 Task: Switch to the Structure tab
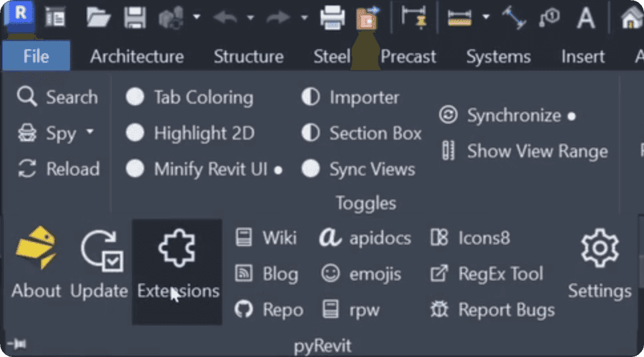click(248, 57)
